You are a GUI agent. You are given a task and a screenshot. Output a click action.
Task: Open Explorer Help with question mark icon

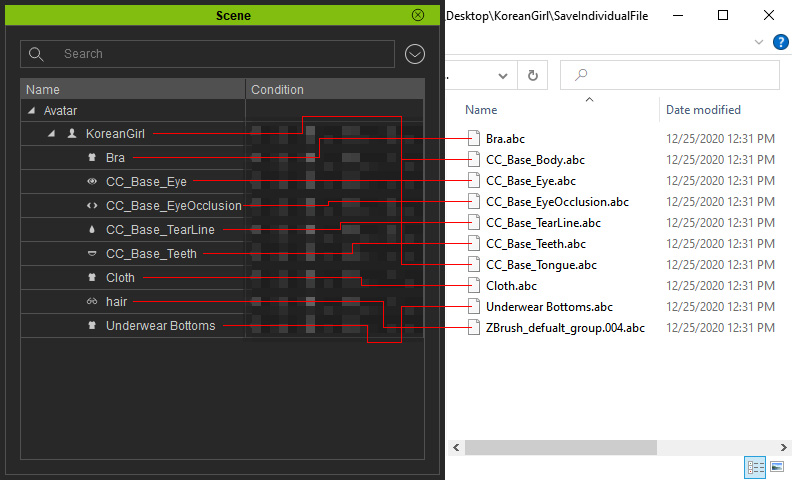[x=780, y=41]
